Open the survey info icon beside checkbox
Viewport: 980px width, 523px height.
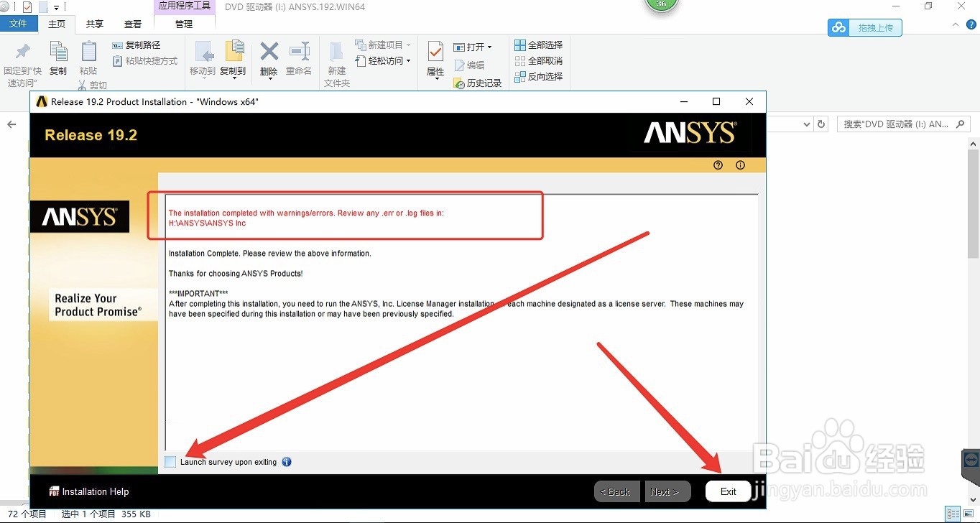pyautogui.click(x=287, y=462)
